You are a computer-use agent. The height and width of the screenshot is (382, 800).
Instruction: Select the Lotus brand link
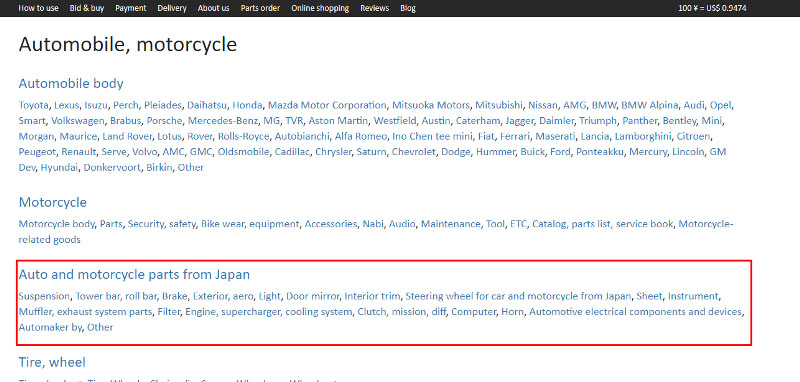pos(169,137)
